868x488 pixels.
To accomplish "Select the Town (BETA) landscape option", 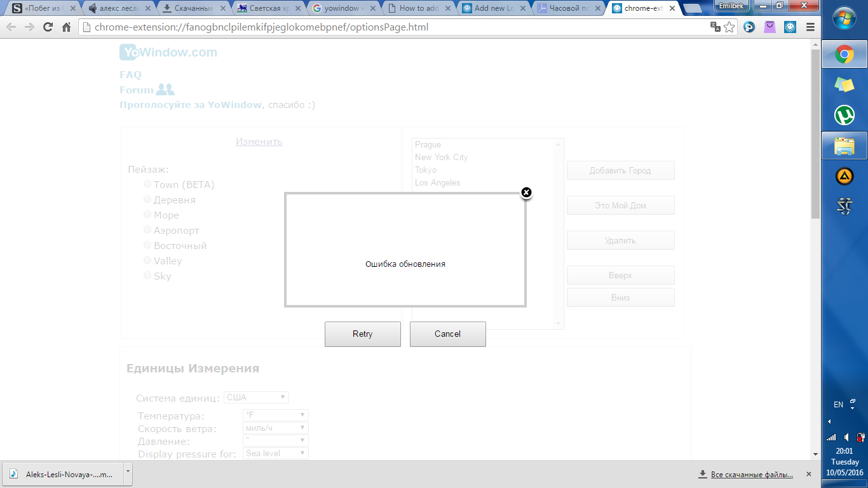I will tap(147, 184).
